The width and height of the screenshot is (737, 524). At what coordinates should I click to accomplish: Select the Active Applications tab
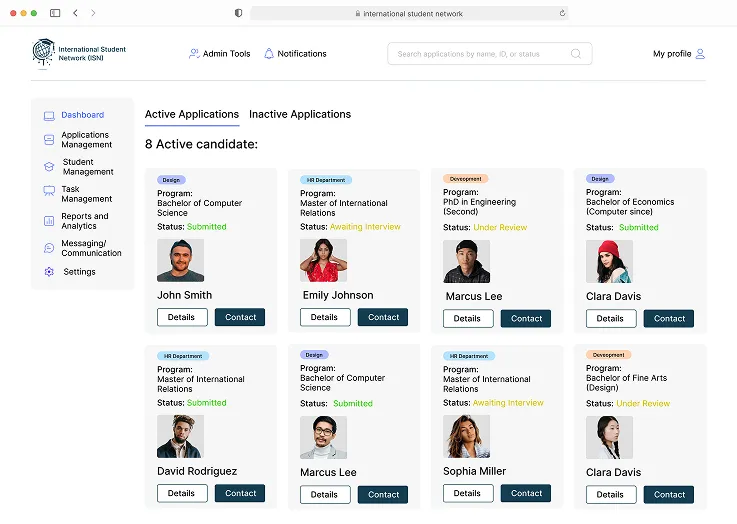coord(192,115)
